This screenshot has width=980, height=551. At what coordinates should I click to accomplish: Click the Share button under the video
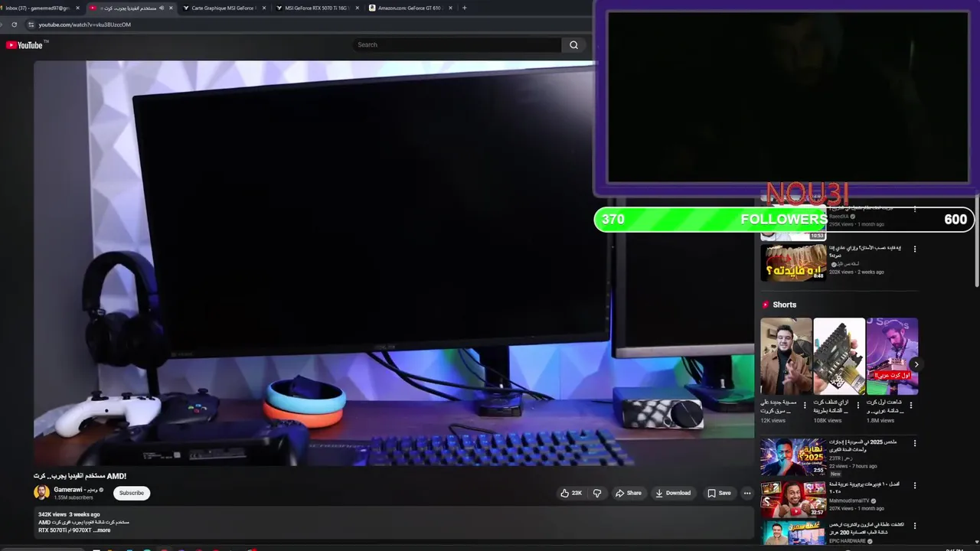pos(628,493)
